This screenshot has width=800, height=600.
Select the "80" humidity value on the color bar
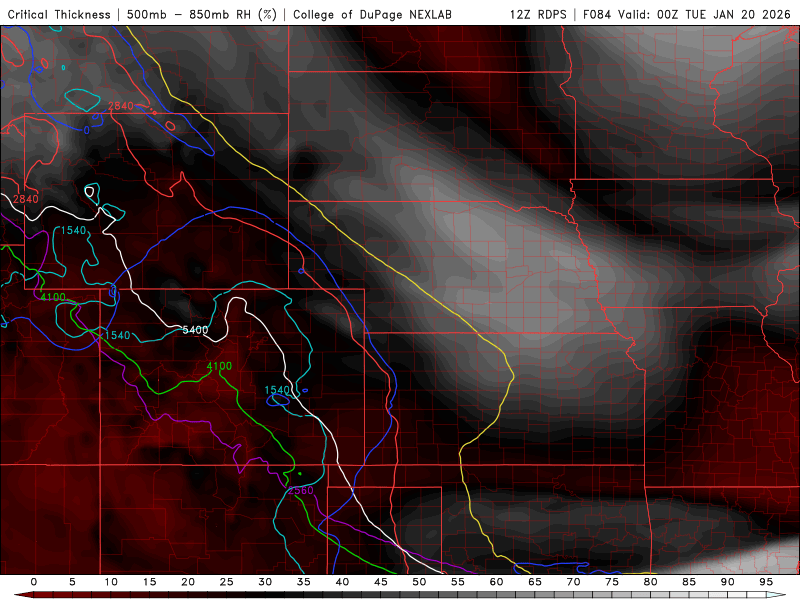[651, 582]
